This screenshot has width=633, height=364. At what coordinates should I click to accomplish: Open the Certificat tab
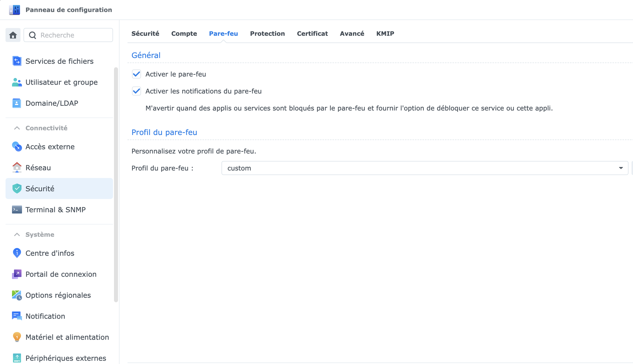312,34
